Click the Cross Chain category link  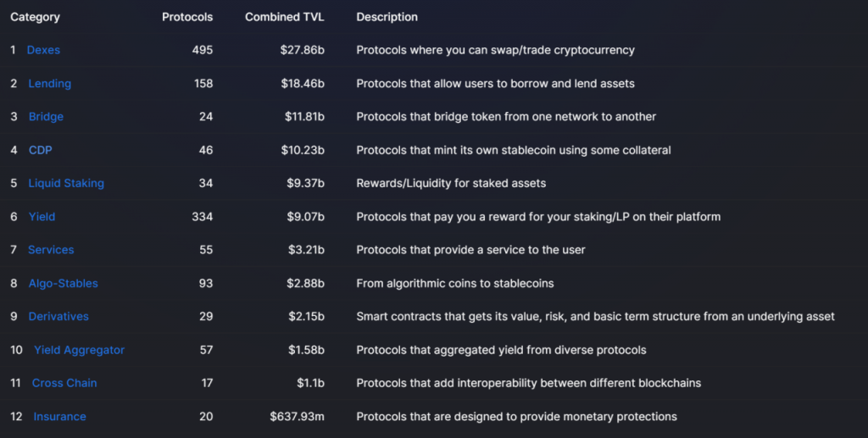[x=64, y=383]
